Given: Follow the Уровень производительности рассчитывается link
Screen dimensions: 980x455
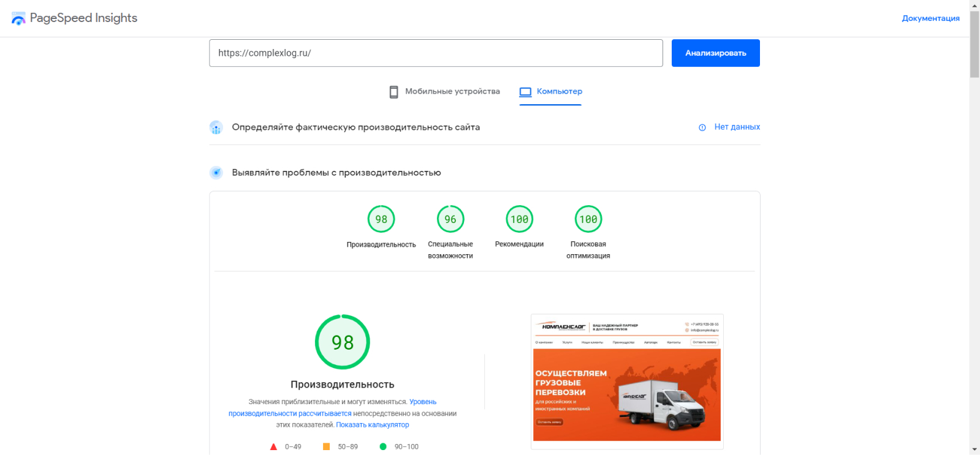Looking at the screenshot, I should [x=333, y=408].
